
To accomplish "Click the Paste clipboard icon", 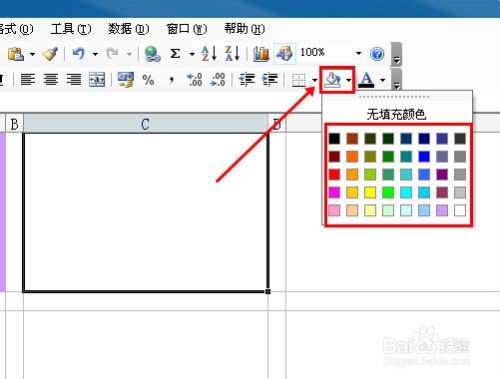I will (16, 54).
